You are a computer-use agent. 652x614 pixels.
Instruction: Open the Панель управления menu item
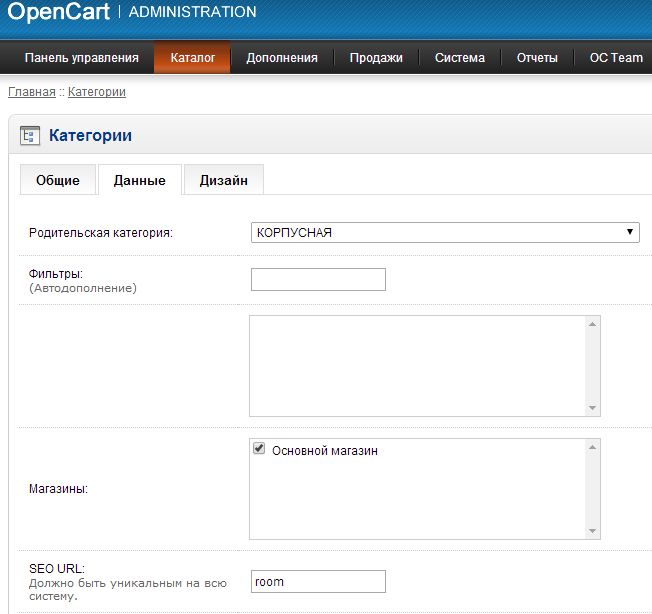[81, 58]
